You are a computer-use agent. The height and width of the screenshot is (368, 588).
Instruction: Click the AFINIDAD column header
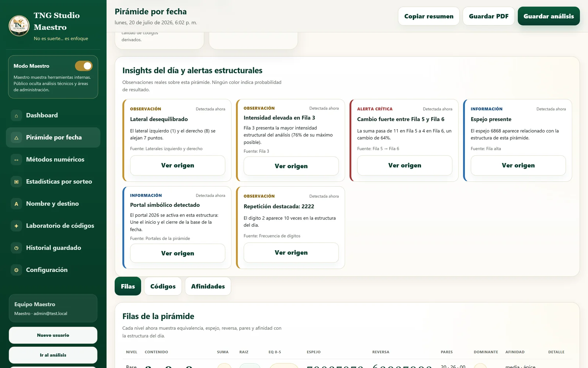[x=515, y=352]
